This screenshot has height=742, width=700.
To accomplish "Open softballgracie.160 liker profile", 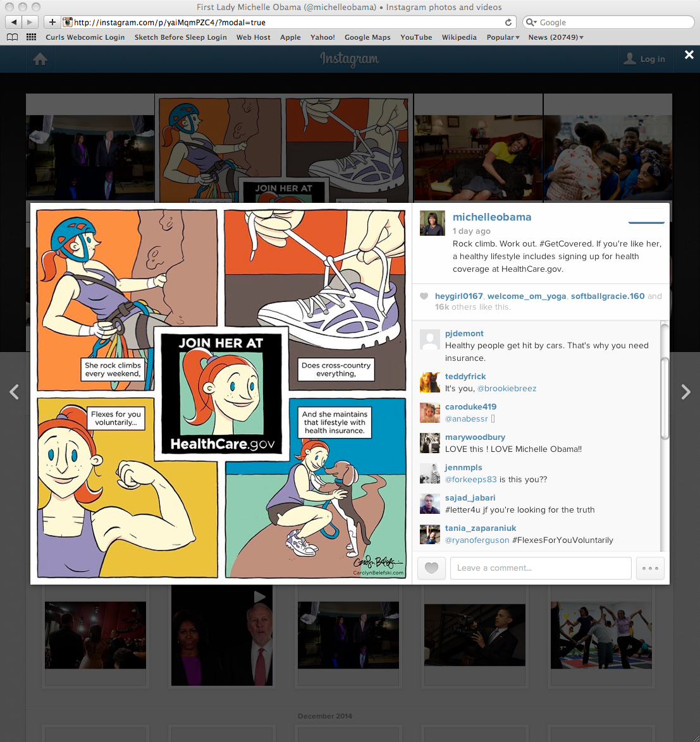I will [608, 296].
